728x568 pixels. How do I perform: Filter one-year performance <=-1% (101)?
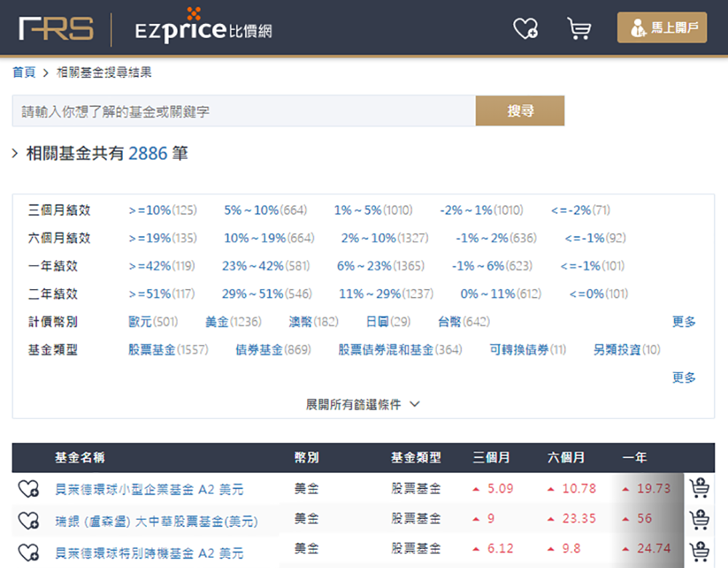(593, 266)
